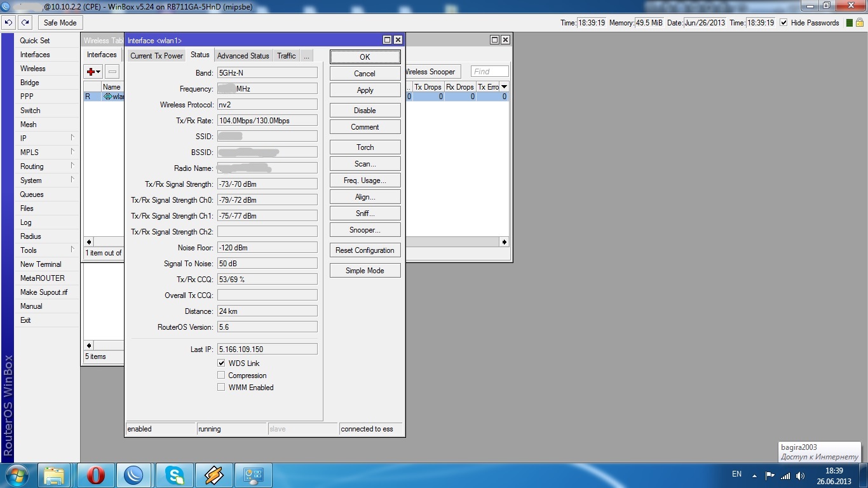Show more tabs via the ellipsis tab
Viewport: 868px width, 488px height.
(306, 56)
